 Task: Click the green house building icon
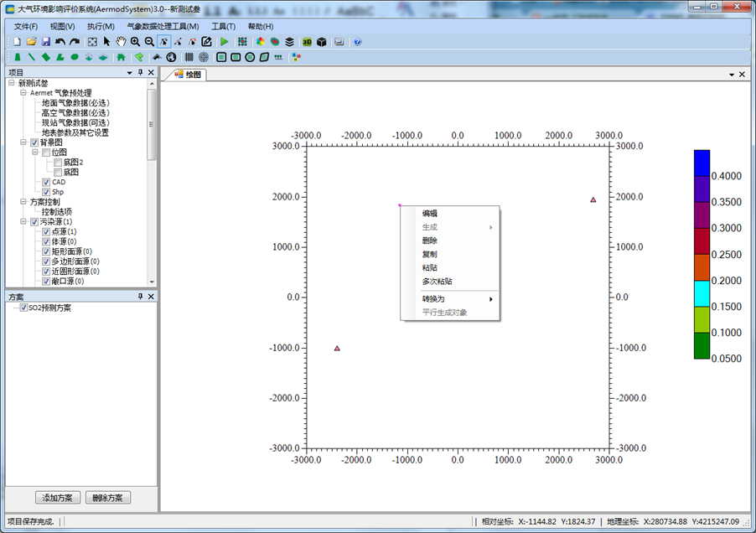(x=121, y=58)
